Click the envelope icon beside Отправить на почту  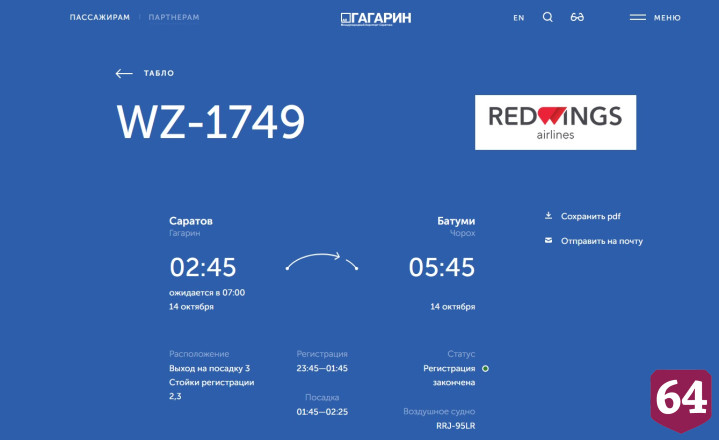(548, 240)
